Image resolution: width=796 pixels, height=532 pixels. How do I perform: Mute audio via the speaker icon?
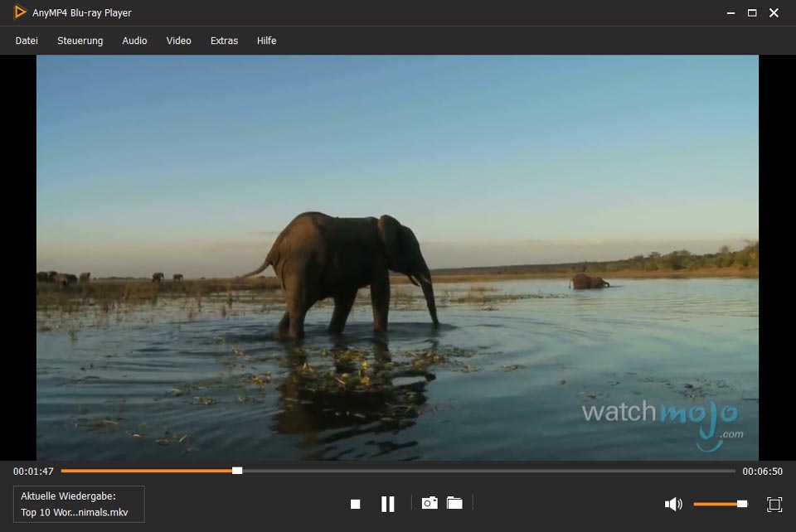[x=673, y=504]
